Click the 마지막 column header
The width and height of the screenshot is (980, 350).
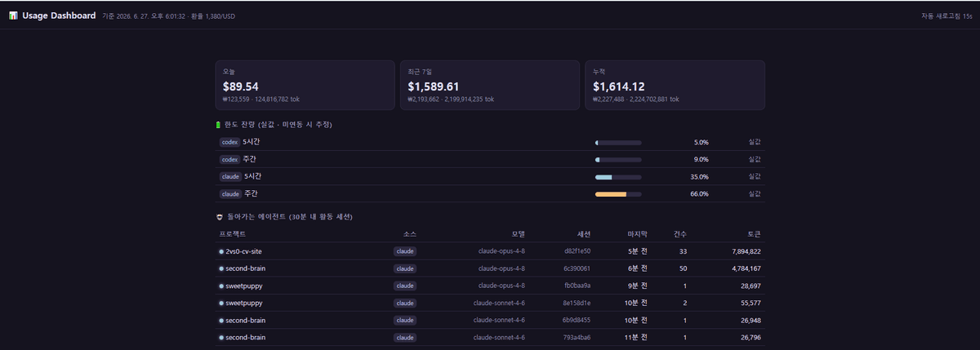pyautogui.click(x=637, y=234)
